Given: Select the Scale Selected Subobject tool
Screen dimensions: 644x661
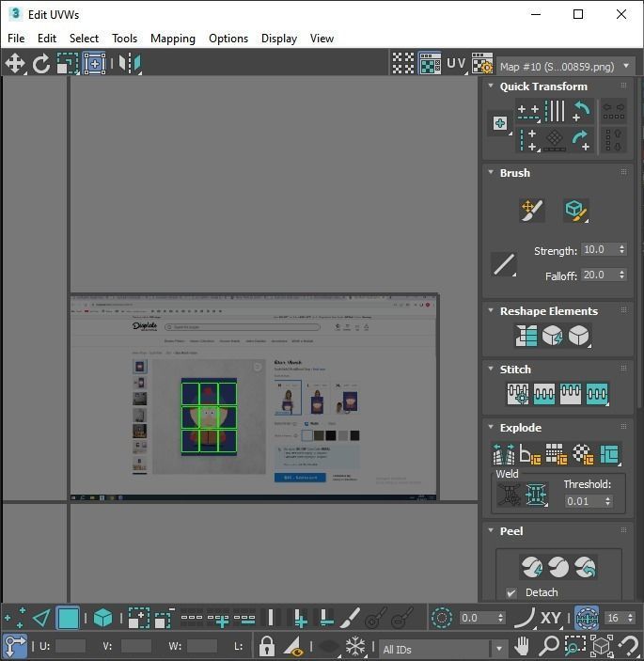Looking at the screenshot, I should tap(68, 64).
